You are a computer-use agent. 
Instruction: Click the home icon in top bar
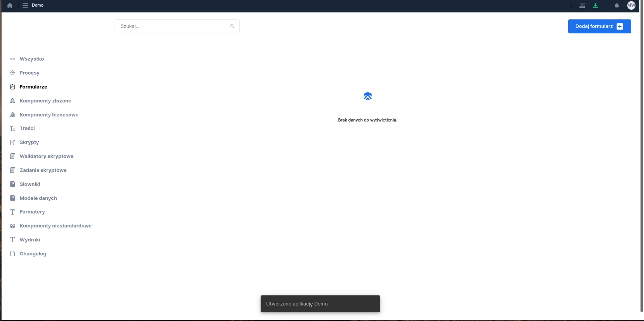pos(10,5)
